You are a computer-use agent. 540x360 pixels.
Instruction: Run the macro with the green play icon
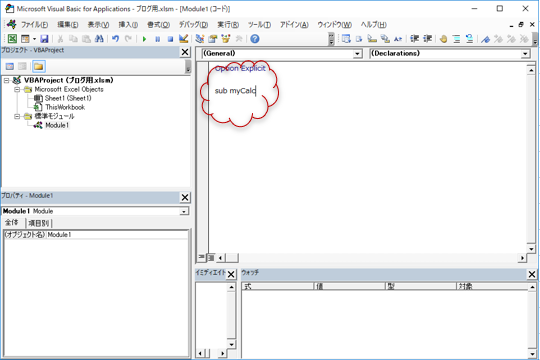144,39
